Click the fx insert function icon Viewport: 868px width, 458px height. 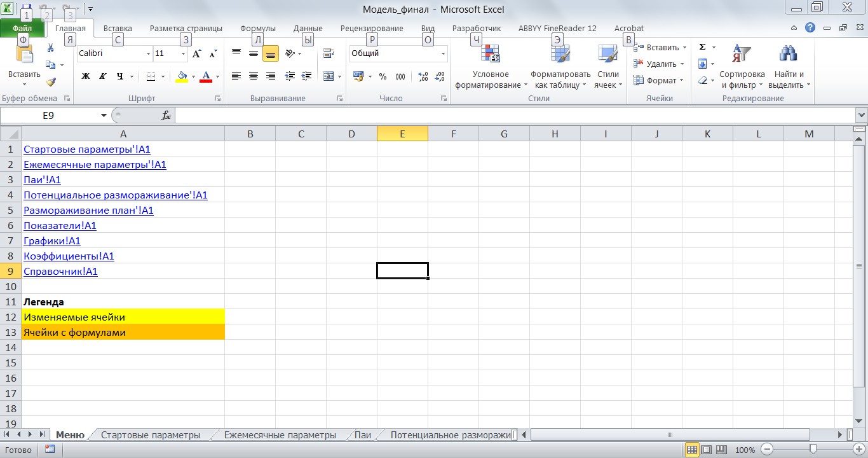pos(166,115)
